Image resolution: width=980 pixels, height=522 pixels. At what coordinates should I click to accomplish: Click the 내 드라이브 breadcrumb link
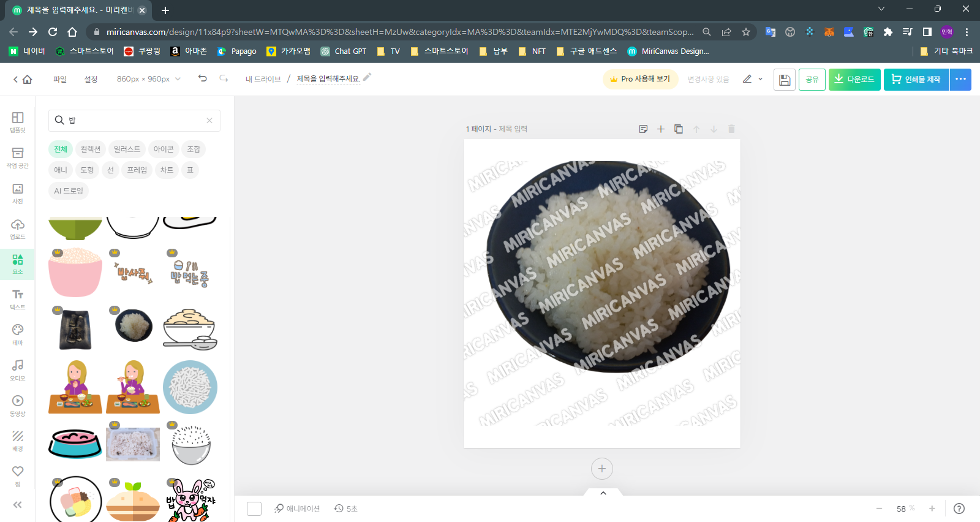[263, 79]
